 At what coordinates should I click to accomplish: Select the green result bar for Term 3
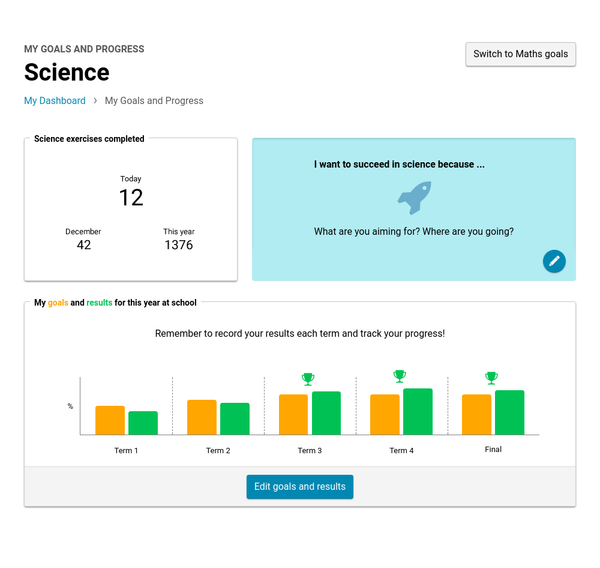click(x=326, y=413)
